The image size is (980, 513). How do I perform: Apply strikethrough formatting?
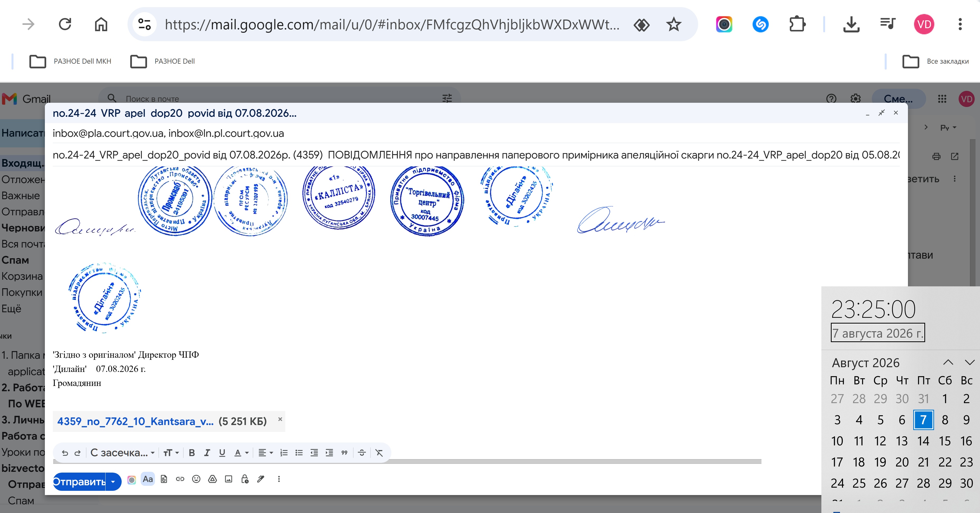pyautogui.click(x=362, y=453)
